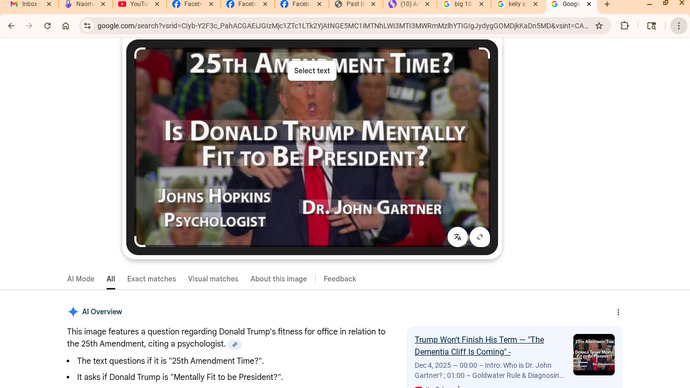Click the address bar URL field
Image resolution: width=690 pixels, height=388 pixels.
(x=342, y=26)
